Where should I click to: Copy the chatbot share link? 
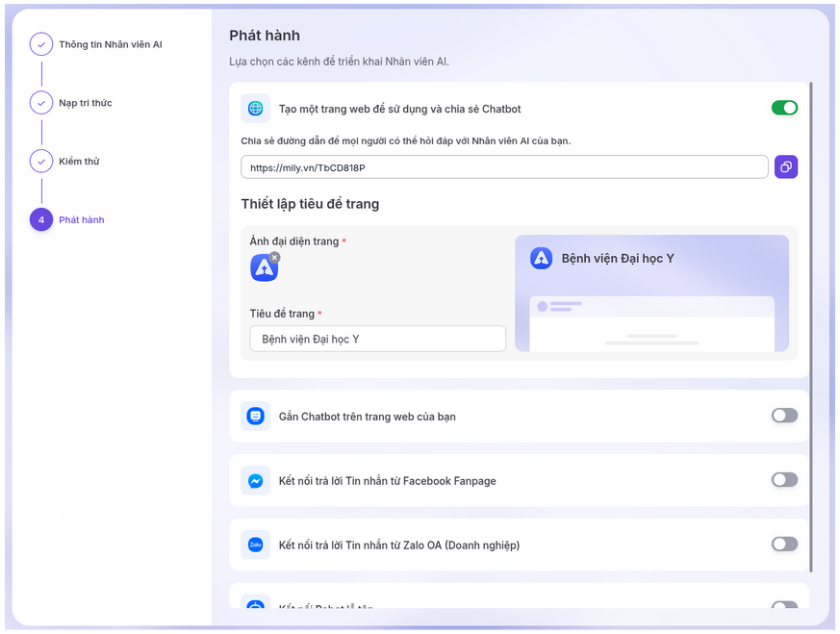coord(786,167)
